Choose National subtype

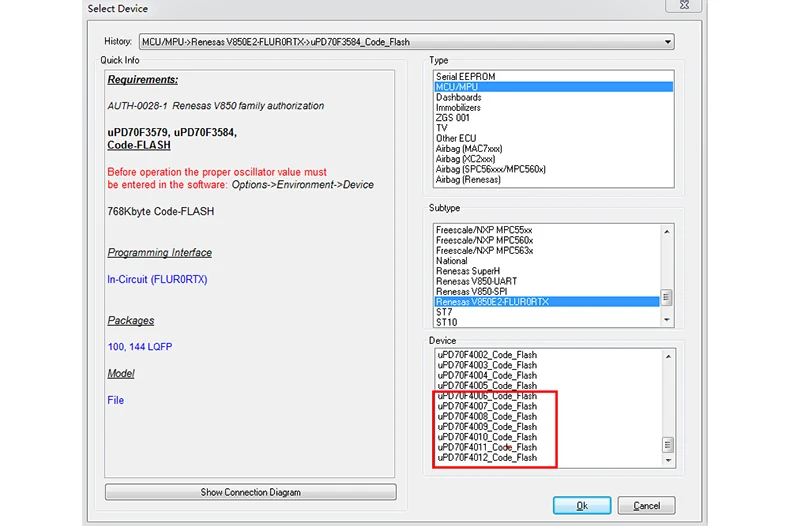(547, 260)
